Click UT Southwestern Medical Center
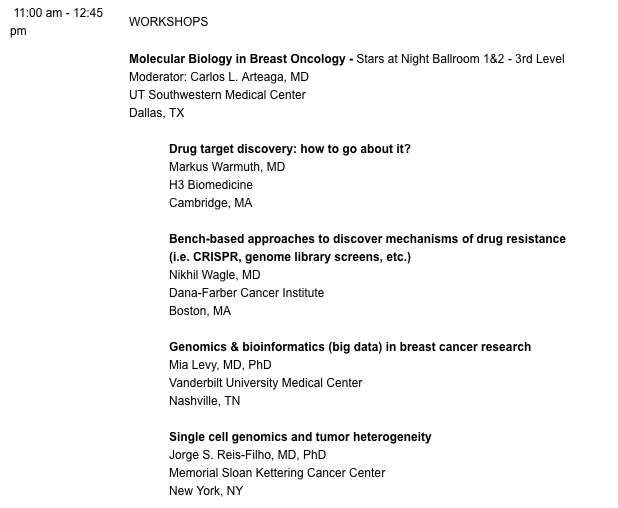618x508 pixels. click(217, 95)
